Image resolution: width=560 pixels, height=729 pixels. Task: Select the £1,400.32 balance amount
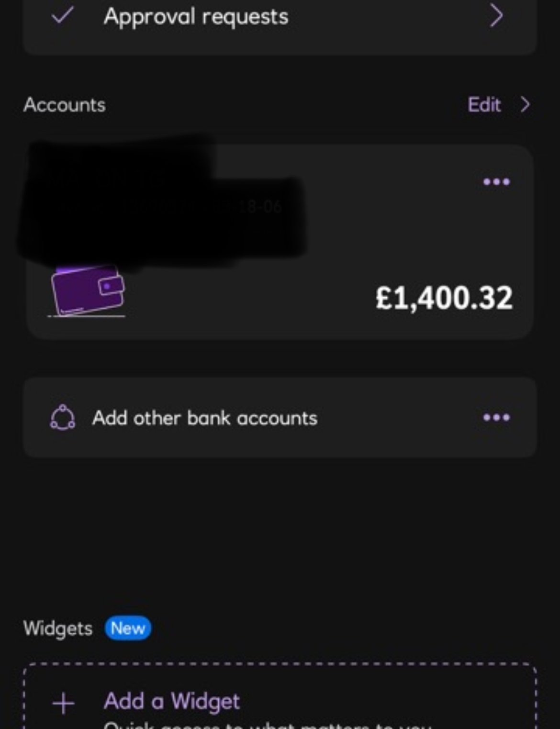444,298
